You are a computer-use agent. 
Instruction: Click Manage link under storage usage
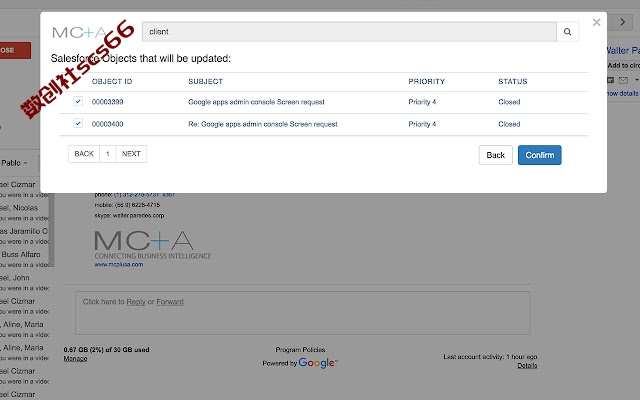[76, 359]
